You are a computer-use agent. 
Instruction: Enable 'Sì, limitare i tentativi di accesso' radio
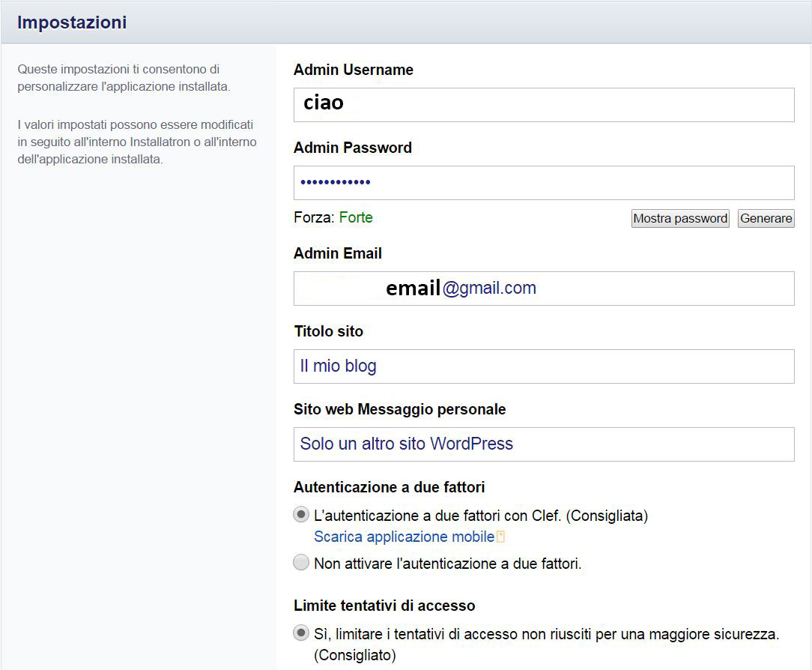301,633
